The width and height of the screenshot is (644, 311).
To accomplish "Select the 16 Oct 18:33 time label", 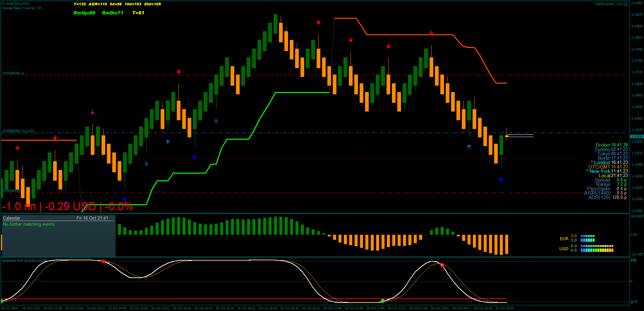I will pos(505,308).
